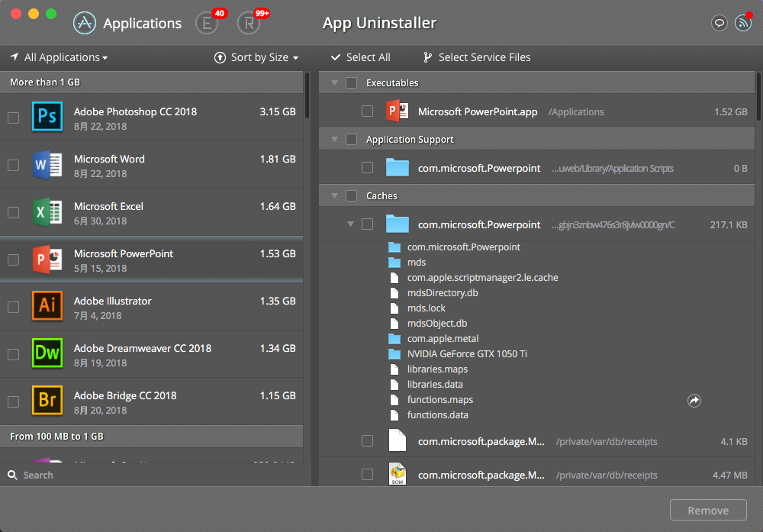Open the Extensions tab with 40 badge
763x532 pixels.
[207, 23]
